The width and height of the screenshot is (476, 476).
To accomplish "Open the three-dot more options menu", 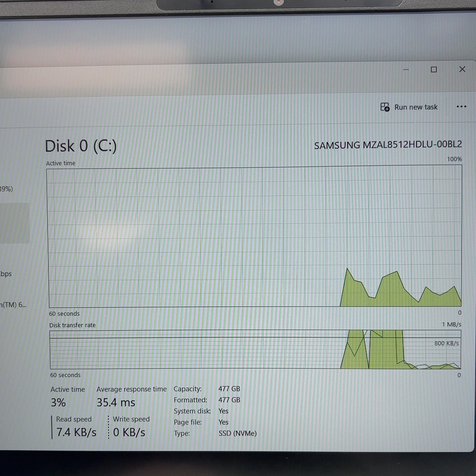I will point(461,106).
